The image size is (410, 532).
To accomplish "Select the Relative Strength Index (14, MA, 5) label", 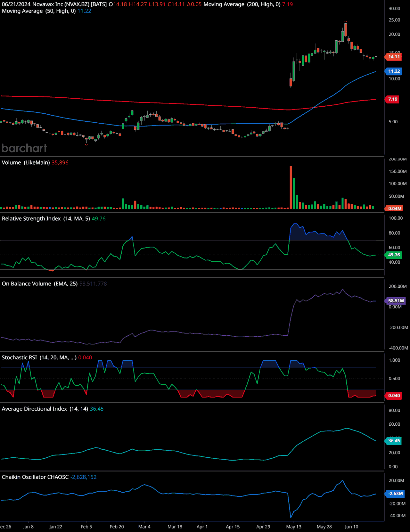I will (46, 218).
